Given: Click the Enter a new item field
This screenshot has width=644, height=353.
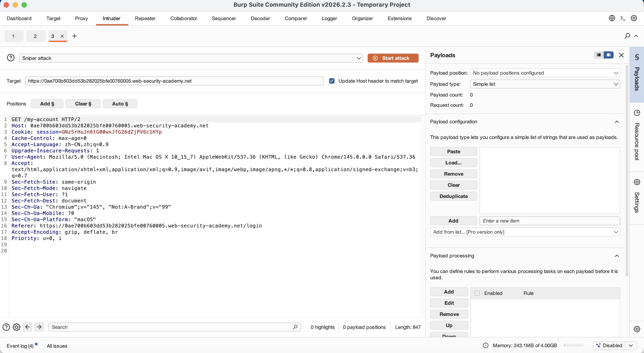Looking at the screenshot, I should coord(550,221).
